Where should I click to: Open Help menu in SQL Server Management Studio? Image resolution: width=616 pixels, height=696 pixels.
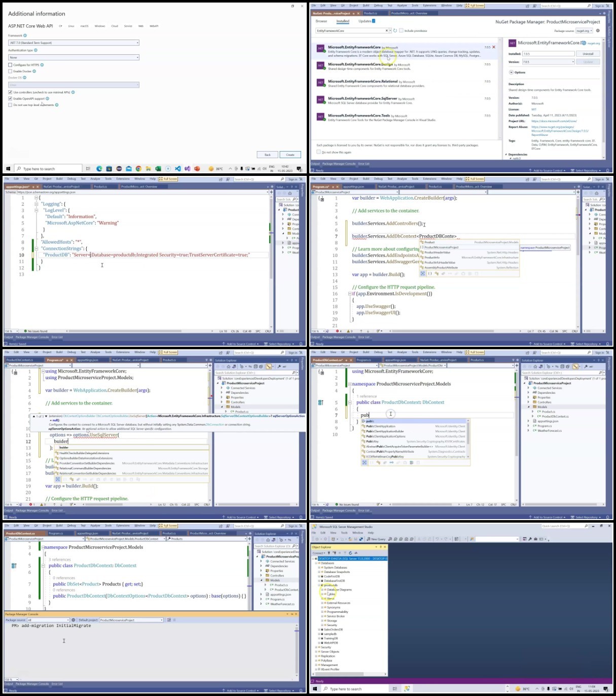coord(371,533)
